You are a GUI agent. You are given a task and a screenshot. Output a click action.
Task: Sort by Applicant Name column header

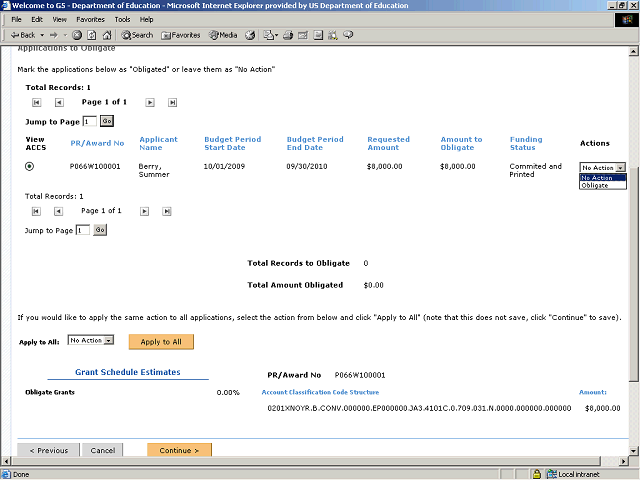pyautogui.click(x=158, y=143)
